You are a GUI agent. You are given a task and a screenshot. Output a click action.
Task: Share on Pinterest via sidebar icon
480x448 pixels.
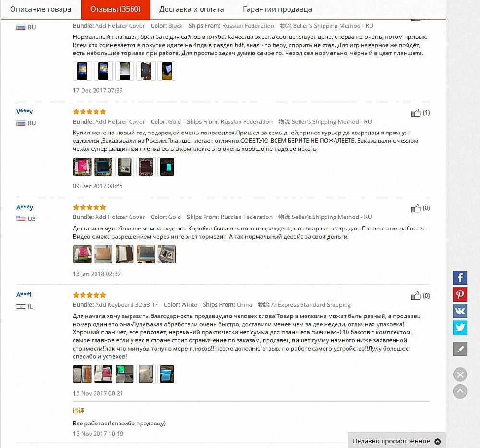460,294
